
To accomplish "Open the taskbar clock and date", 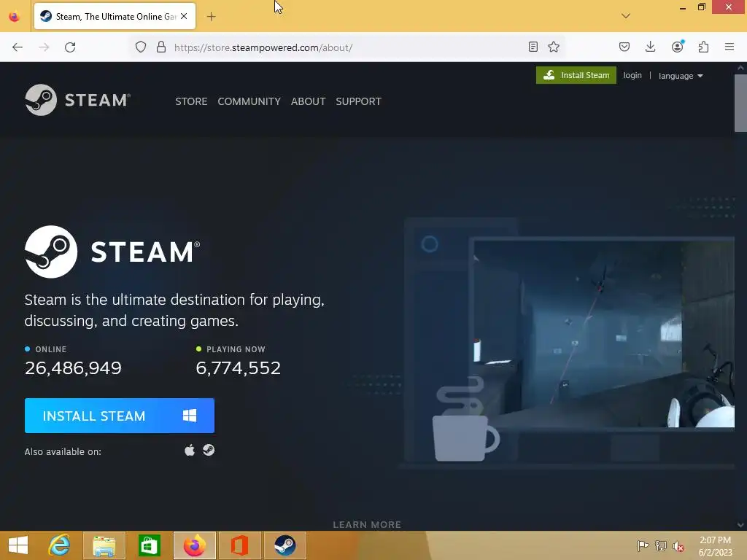I will pyautogui.click(x=715, y=546).
